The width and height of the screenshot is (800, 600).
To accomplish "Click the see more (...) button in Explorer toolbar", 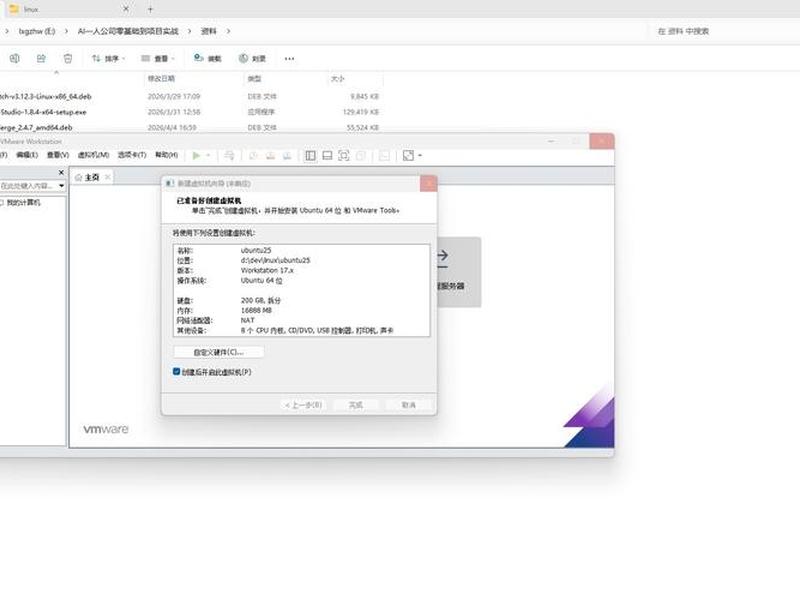I will pyautogui.click(x=289, y=59).
